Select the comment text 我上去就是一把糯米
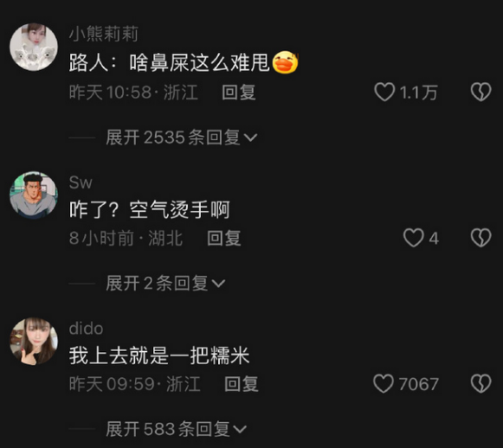 [x=159, y=355]
